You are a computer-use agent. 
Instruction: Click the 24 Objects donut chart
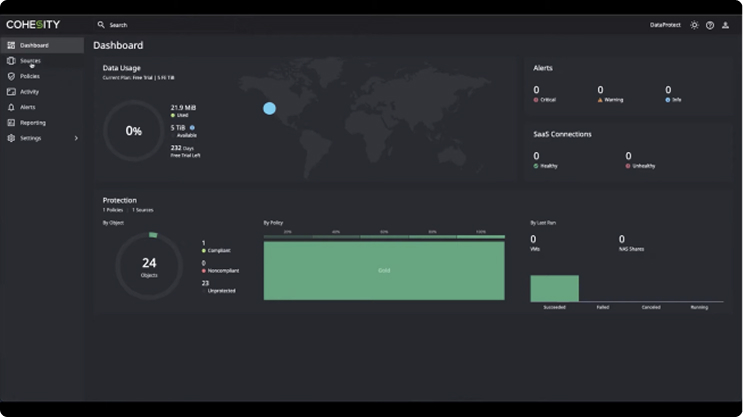[x=149, y=266]
